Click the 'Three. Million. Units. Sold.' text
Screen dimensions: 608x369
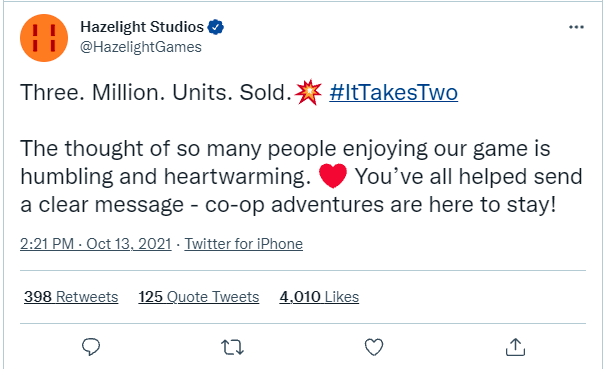(156, 93)
